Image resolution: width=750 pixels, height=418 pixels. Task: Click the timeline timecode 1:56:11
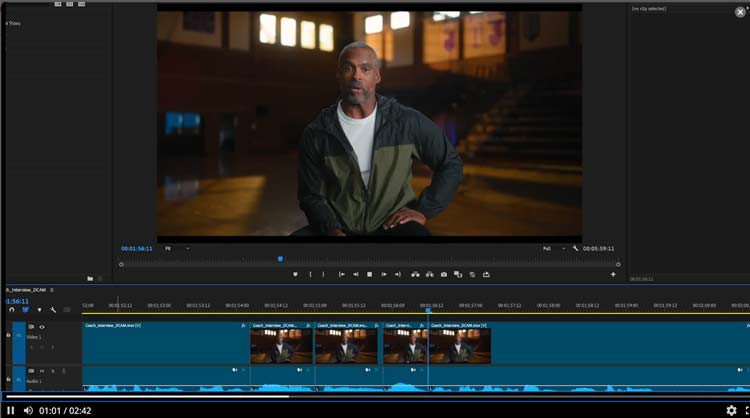coord(17,301)
